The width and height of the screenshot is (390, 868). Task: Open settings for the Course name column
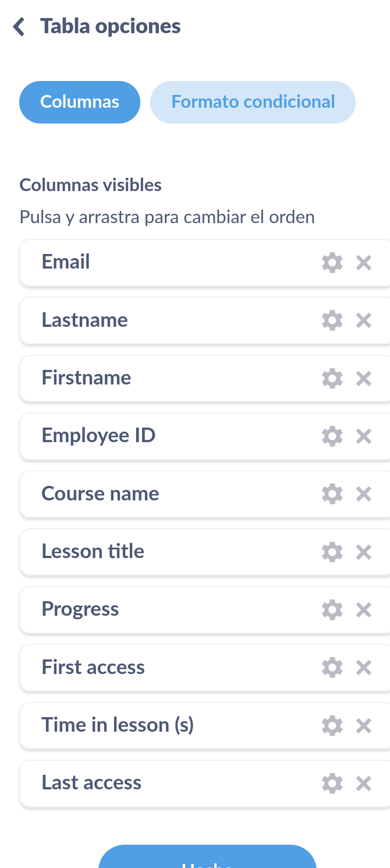click(332, 494)
